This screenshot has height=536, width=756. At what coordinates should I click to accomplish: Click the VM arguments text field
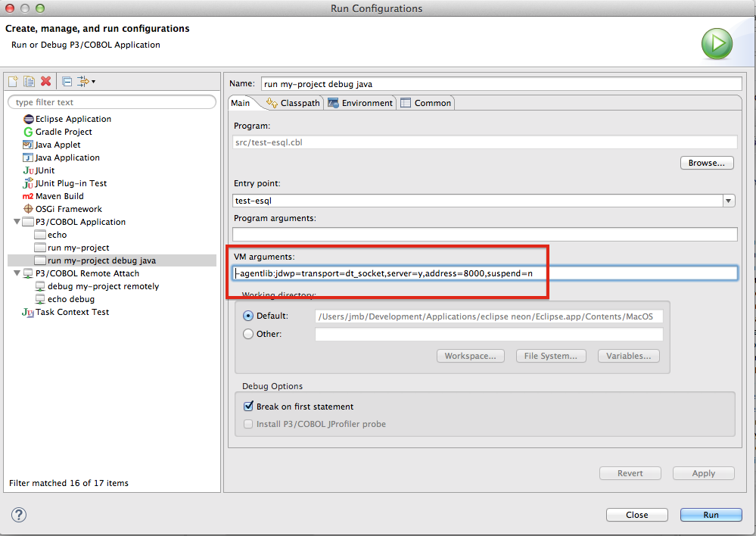485,273
